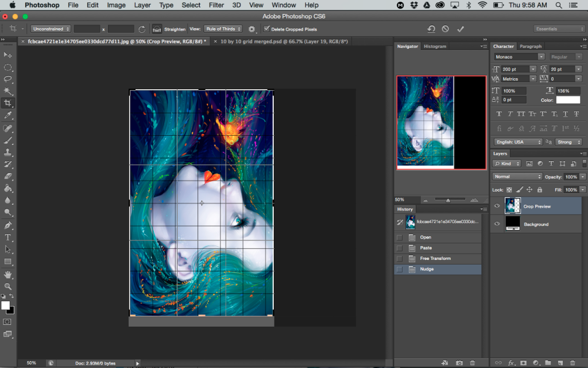Select the Lasso tool
Viewport: 588px width, 368px height.
[x=7, y=79]
